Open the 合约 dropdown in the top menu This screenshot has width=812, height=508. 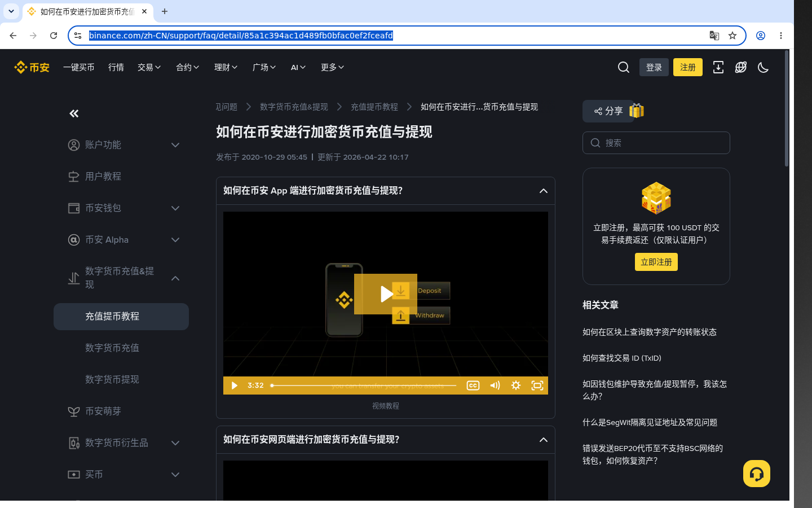188,67
